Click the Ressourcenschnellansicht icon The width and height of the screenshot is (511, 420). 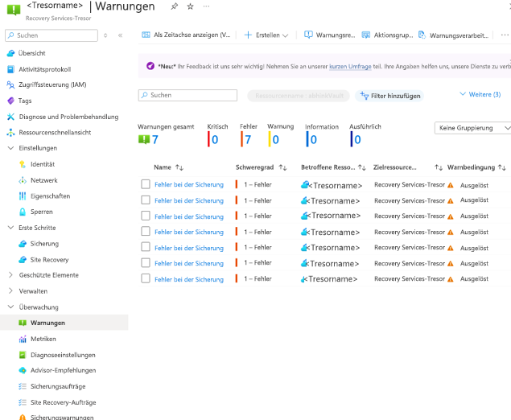tap(10, 132)
